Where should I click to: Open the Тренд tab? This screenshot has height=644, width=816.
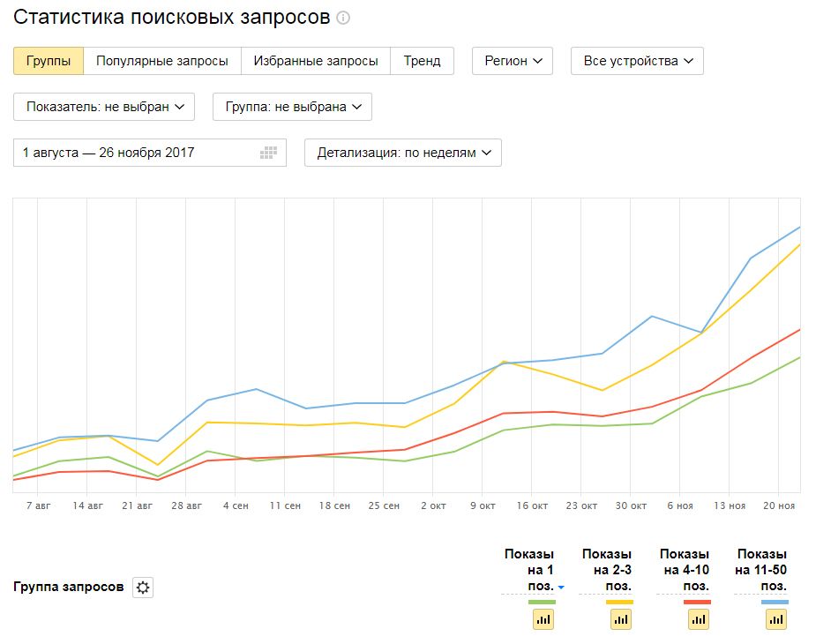coord(422,61)
